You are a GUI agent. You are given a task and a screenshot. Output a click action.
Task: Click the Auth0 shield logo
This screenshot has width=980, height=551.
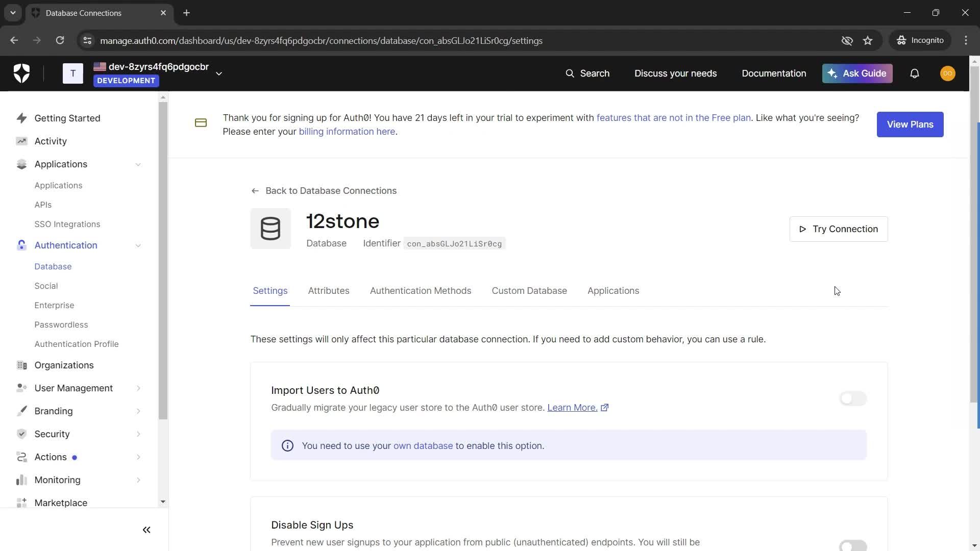pos(21,73)
